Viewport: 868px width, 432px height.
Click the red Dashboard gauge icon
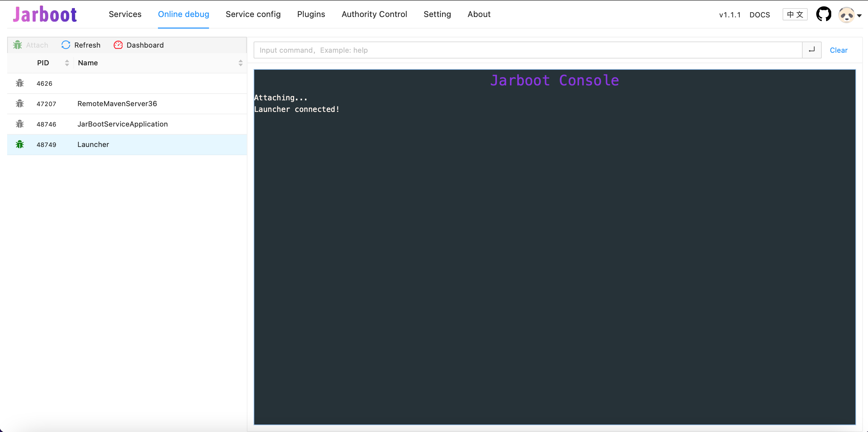tap(118, 45)
